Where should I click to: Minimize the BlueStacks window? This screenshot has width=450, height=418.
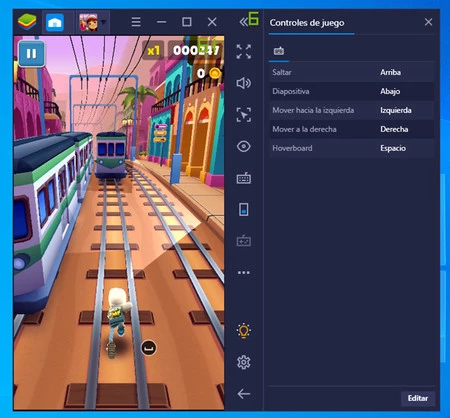(x=161, y=22)
